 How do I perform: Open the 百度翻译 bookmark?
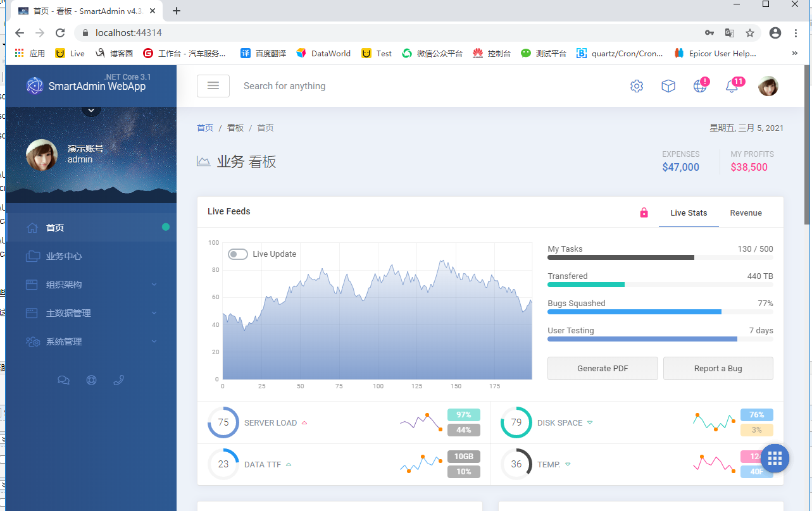click(x=263, y=53)
